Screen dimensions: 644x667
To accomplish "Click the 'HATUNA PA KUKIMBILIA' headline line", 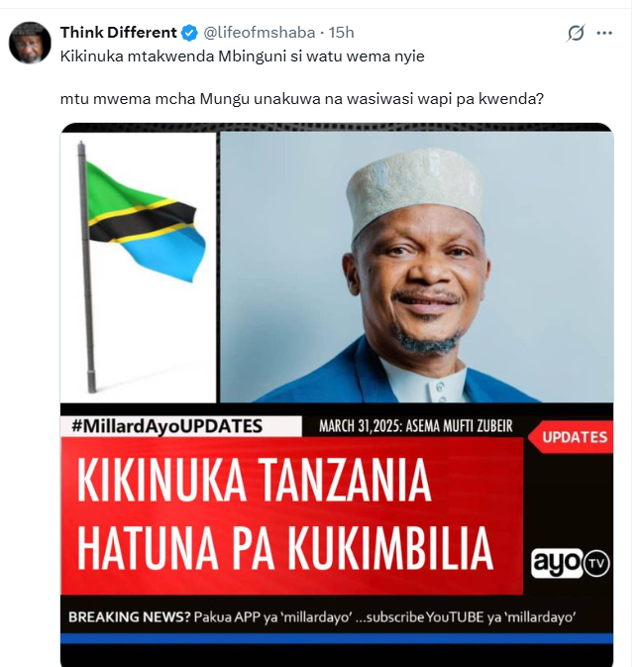I will [285, 548].
